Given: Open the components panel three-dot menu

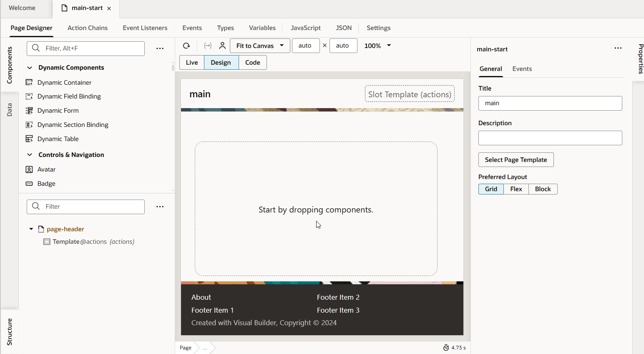Looking at the screenshot, I should coord(160,48).
